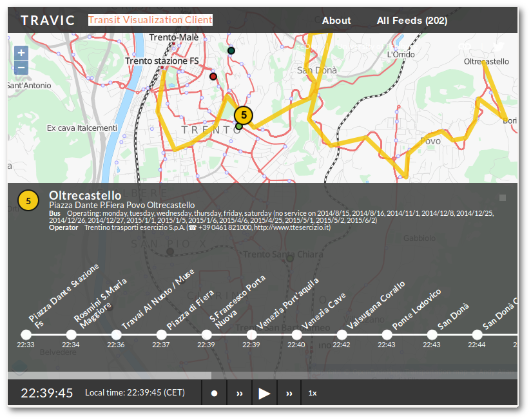531x420 pixels.
Task: Click the Trento stazione FS map label
Action: coord(162,61)
